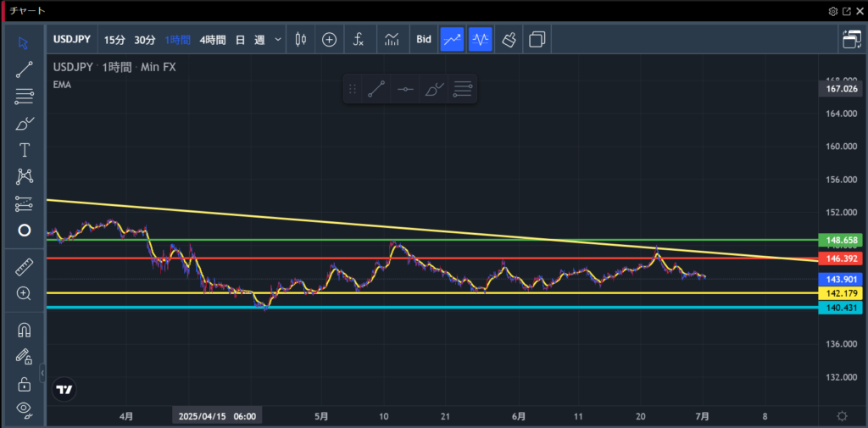The height and width of the screenshot is (428, 868).
Task: Click the 142.179 yellow price label
Action: (842, 293)
